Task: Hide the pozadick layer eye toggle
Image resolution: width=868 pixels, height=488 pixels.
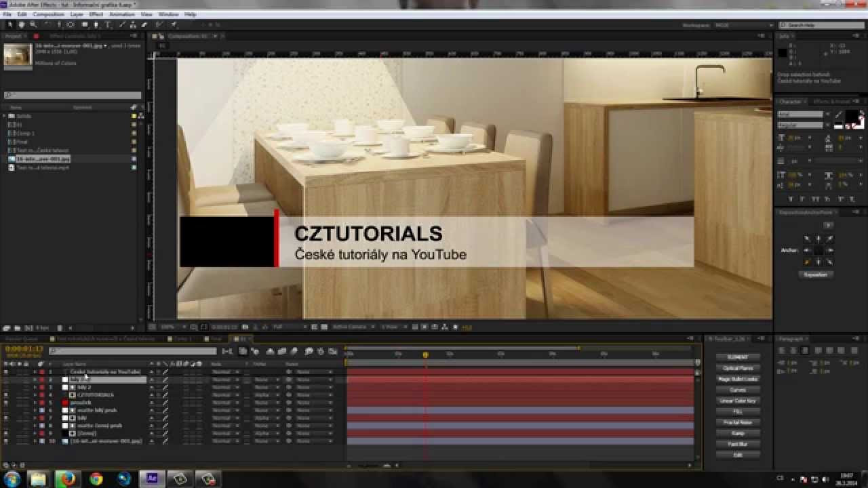Action: [x=6, y=403]
